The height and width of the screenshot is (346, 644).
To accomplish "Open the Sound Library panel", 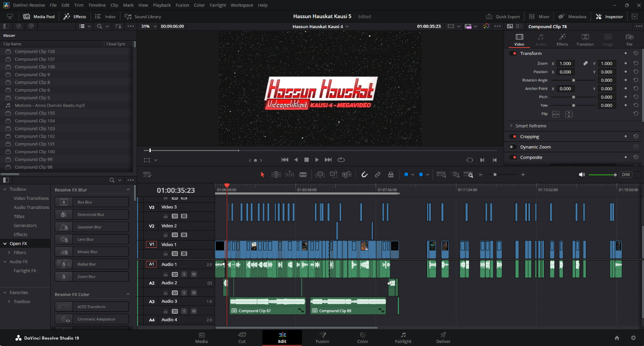I will click(142, 16).
